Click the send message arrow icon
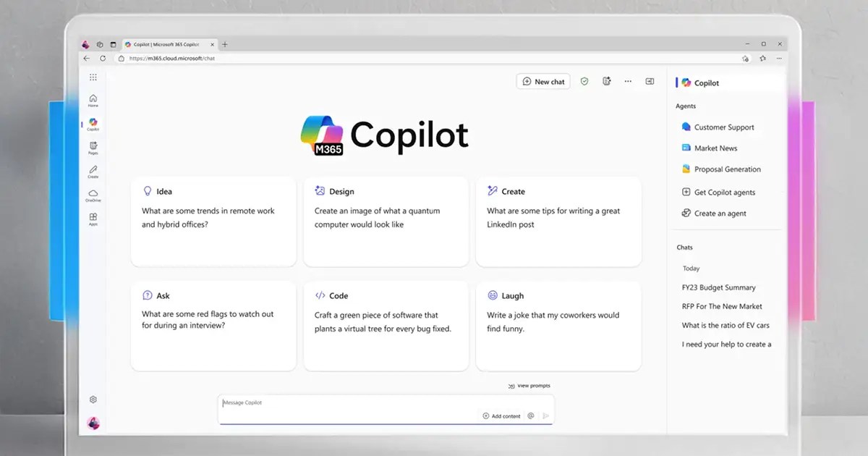The image size is (868, 456). (548, 415)
